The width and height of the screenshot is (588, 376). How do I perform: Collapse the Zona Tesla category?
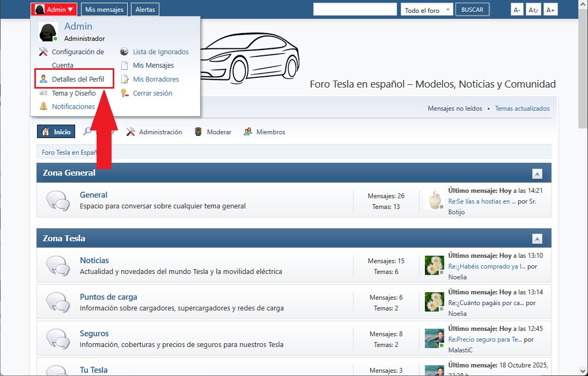point(537,239)
